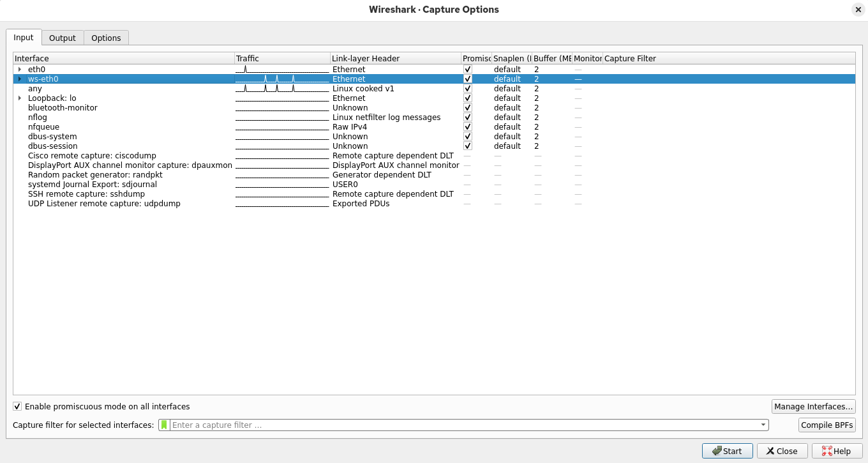Click the Compile BPFs button
The image size is (868, 463).
pos(827,425)
